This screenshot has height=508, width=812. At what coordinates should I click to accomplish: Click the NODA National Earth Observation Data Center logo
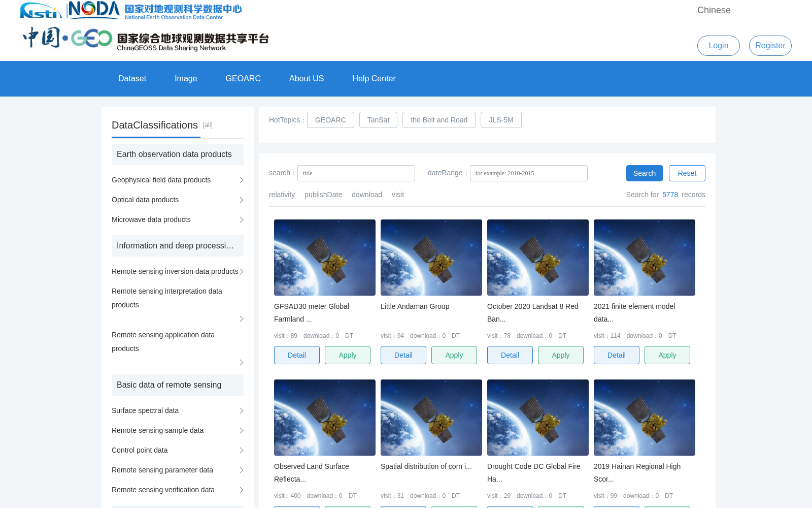(155, 10)
